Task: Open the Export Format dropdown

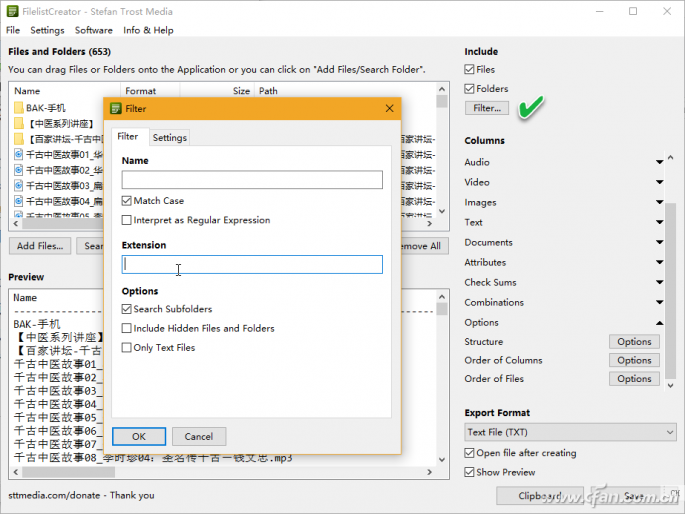Action: pyautogui.click(x=570, y=432)
